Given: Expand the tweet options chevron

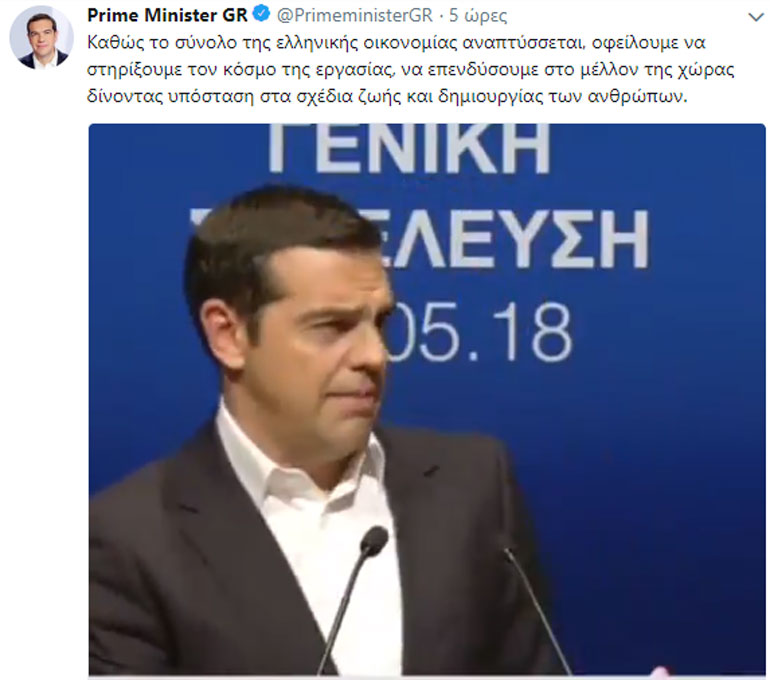Looking at the screenshot, I should click(x=756, y=17).
